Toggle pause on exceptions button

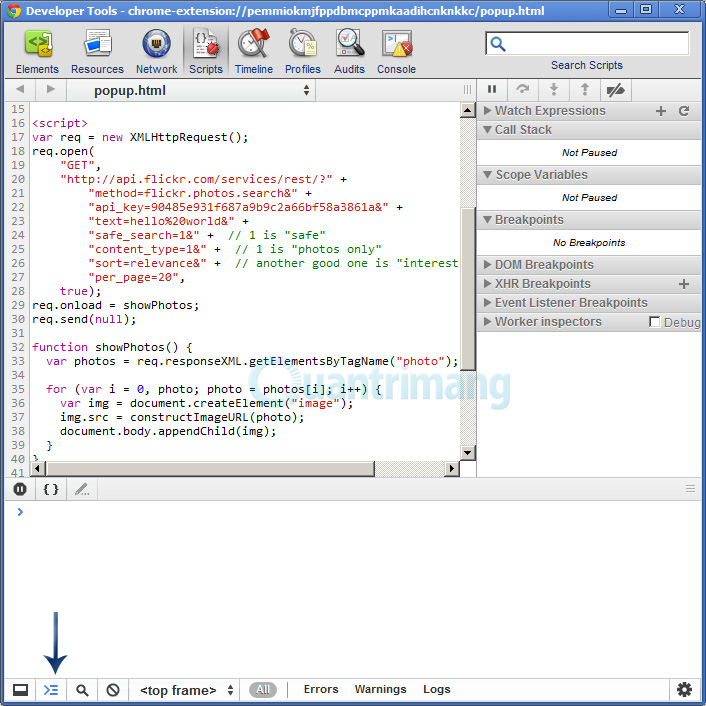[x=20, y=489]
